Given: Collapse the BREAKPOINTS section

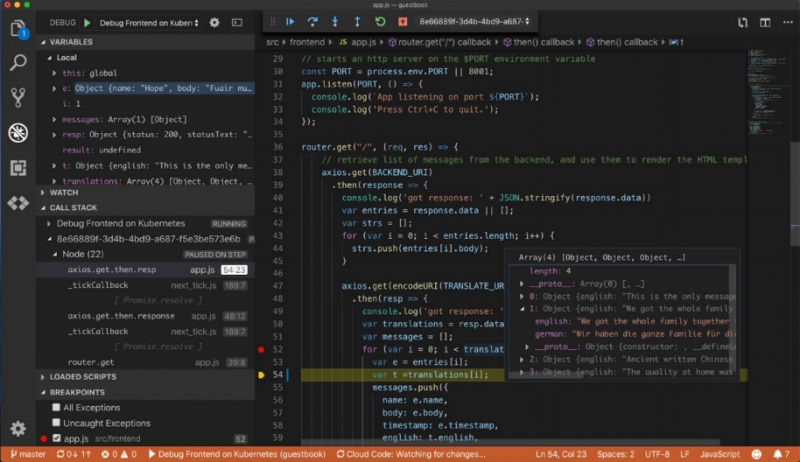Looking at the screenshot, I should click(145, 392).
